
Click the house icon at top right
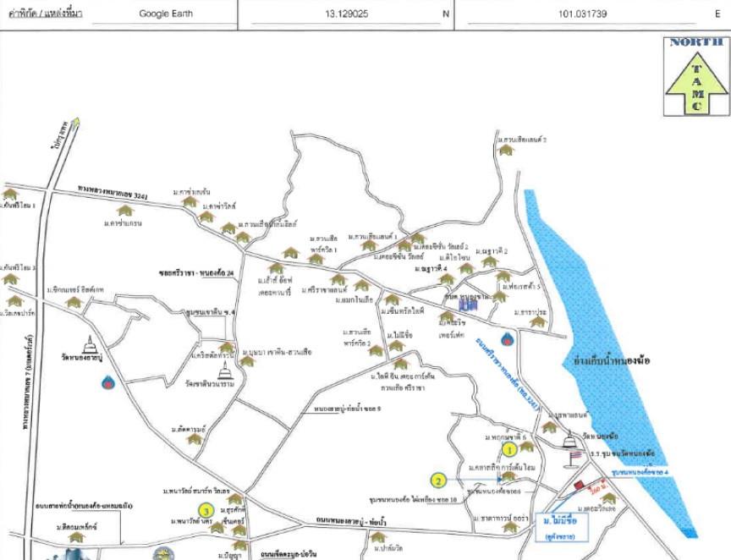[506, 150]
